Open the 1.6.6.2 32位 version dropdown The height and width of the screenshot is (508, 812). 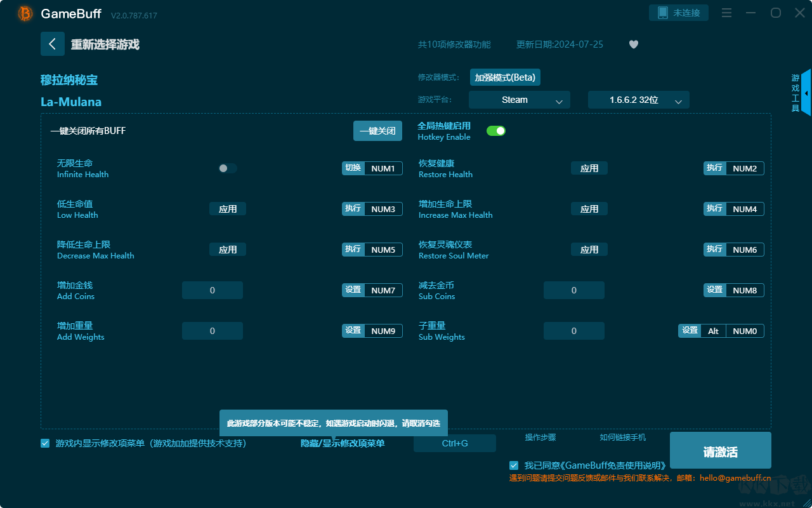click(639, 100)
